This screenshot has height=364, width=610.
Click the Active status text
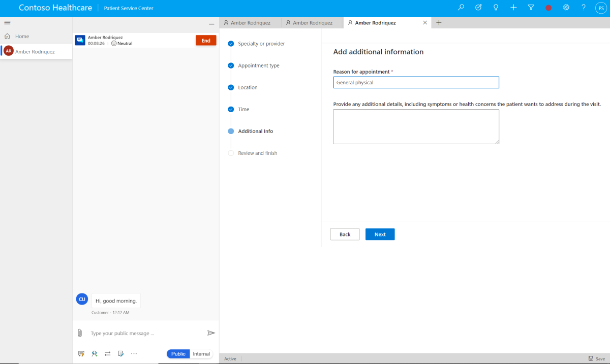[x=230, y=358]
